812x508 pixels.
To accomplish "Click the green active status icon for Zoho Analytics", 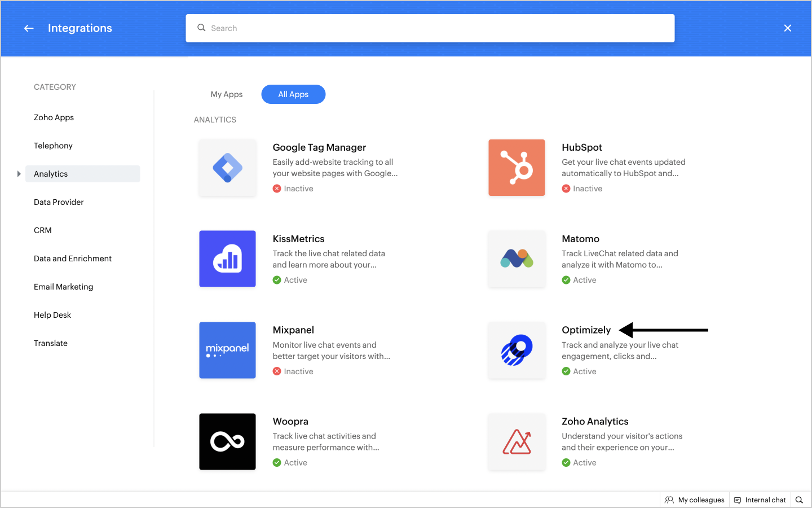I will 566,463.
